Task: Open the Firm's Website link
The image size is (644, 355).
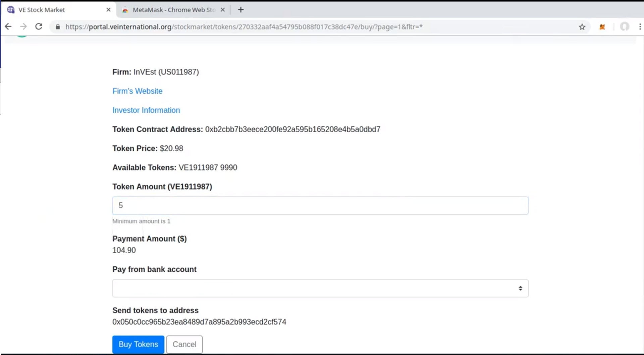Action: coord(137,91)
